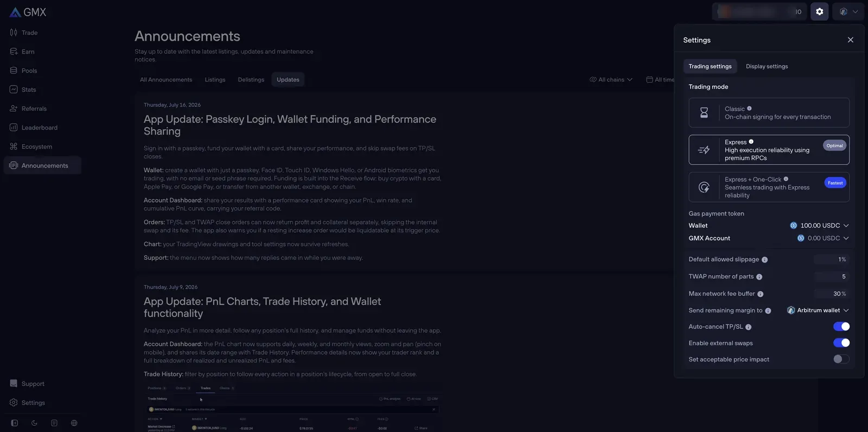The width and height of the screenshot is (868, 432).
Task: Click the trade history screenshot thumbnail
Action: pos(293,408)
